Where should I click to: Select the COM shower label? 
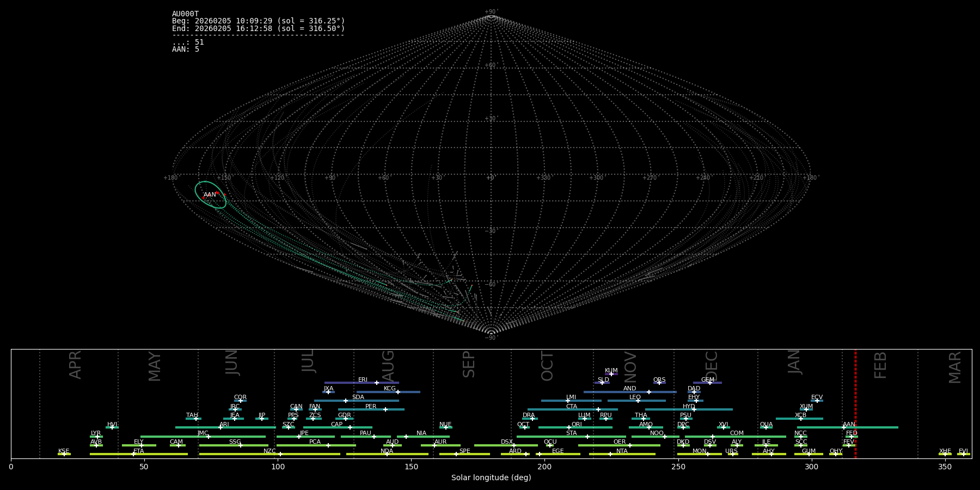click(x=737, y=433)
